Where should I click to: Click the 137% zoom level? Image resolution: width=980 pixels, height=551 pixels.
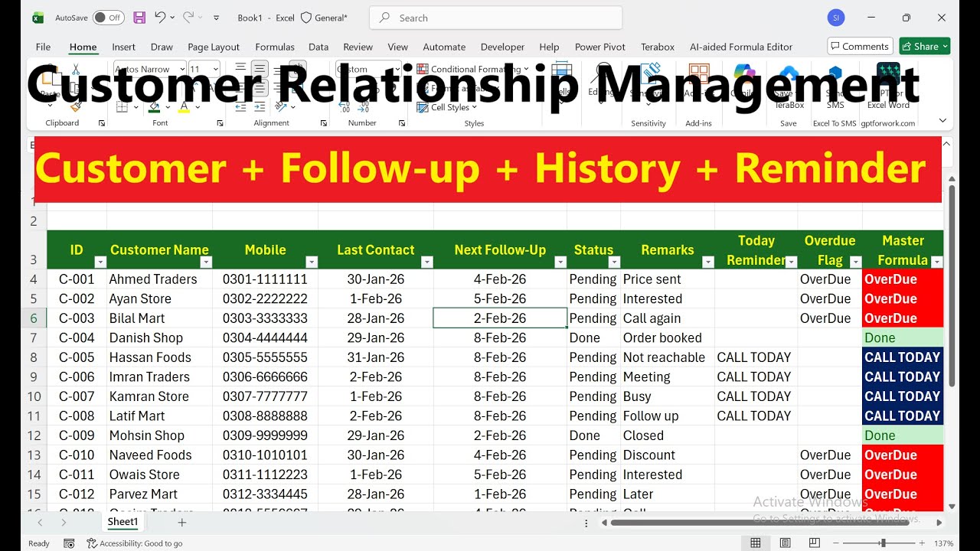(x=944, y=543)
